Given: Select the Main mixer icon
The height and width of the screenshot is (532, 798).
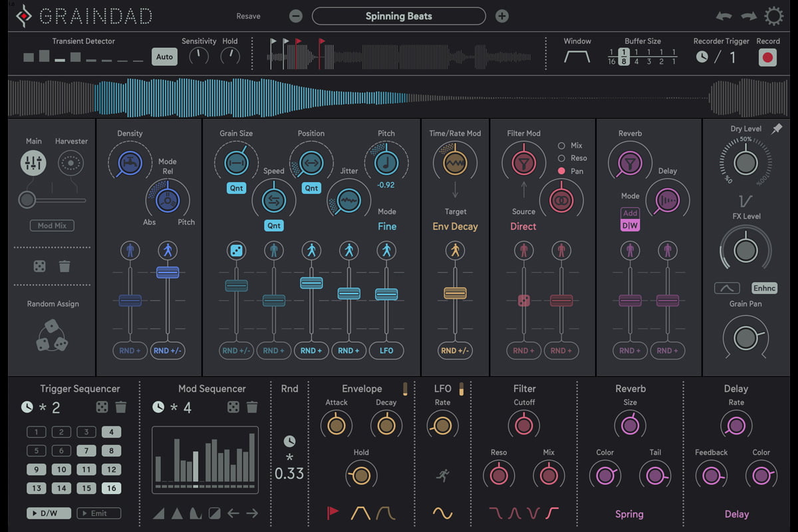Looking at the screenshot, I should [x=33, y=162].
